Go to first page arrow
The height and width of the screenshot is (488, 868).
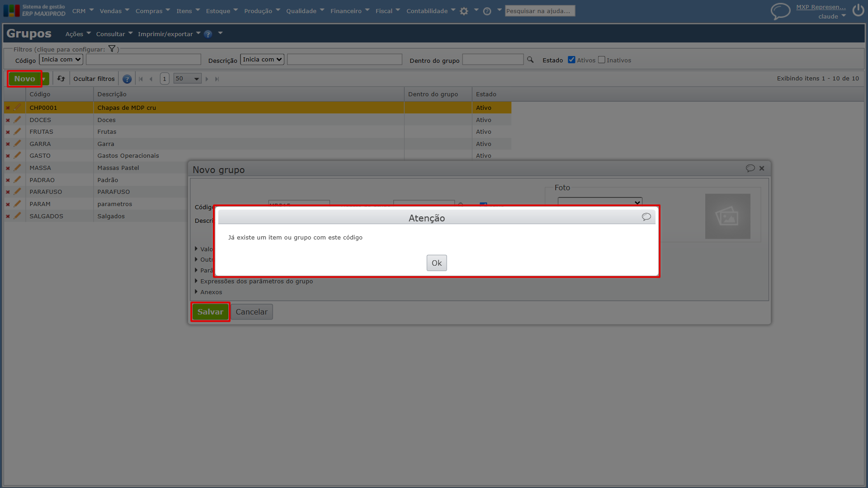coord(141,79)
